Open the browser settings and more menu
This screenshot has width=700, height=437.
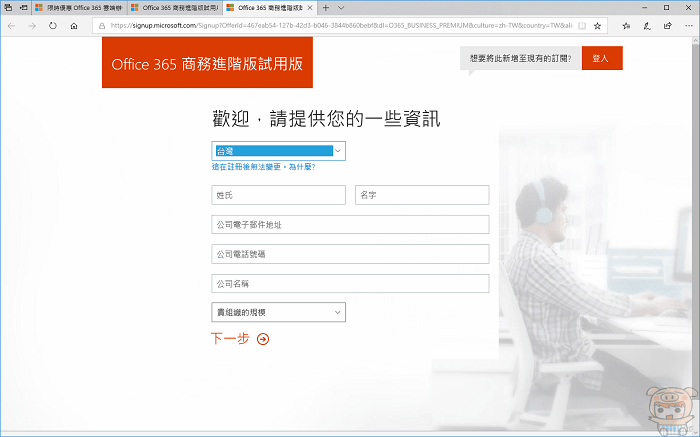click(x=689, y=26)
